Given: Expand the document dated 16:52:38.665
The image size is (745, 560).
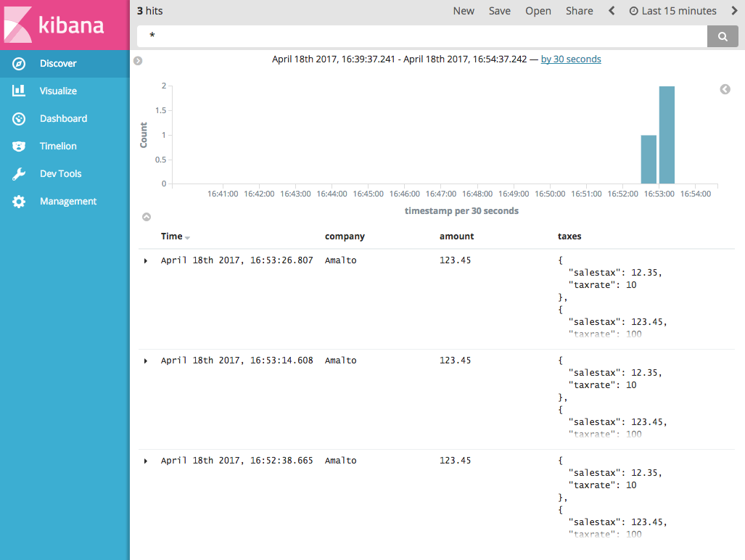Looking at the screenshot, I should point(144,461).
